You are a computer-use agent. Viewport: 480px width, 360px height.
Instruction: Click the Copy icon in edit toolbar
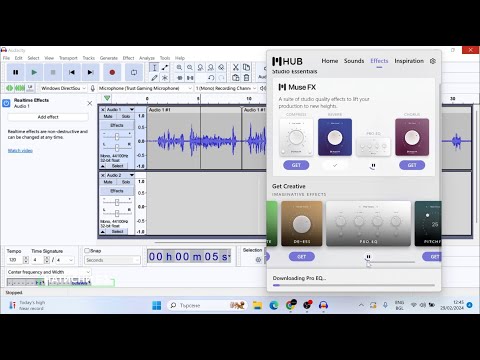tap(246, 67)
